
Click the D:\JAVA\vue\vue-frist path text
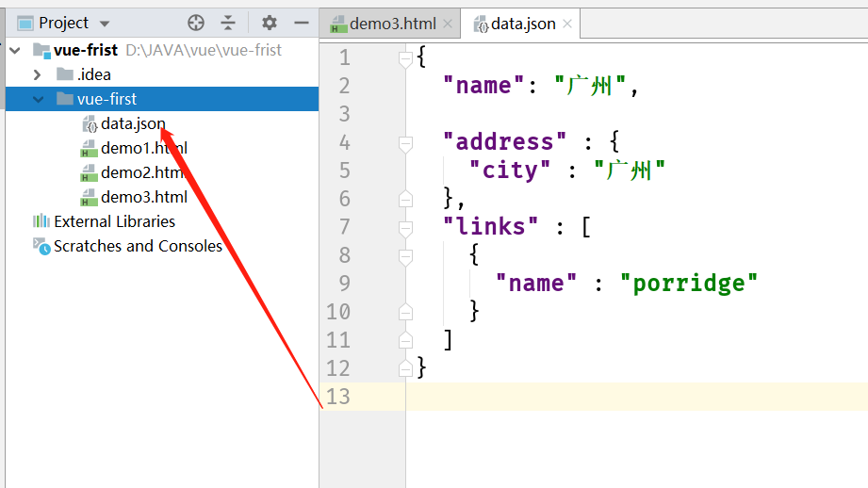pos(204,50)
